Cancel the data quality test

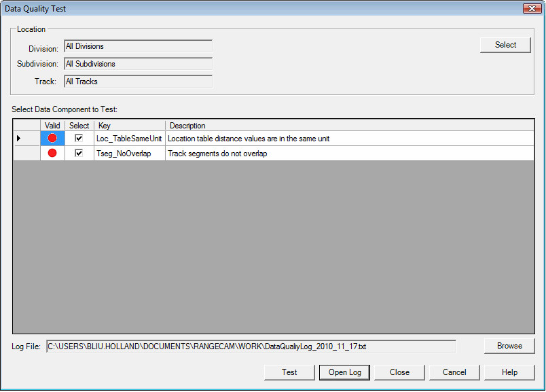(454, 372)
